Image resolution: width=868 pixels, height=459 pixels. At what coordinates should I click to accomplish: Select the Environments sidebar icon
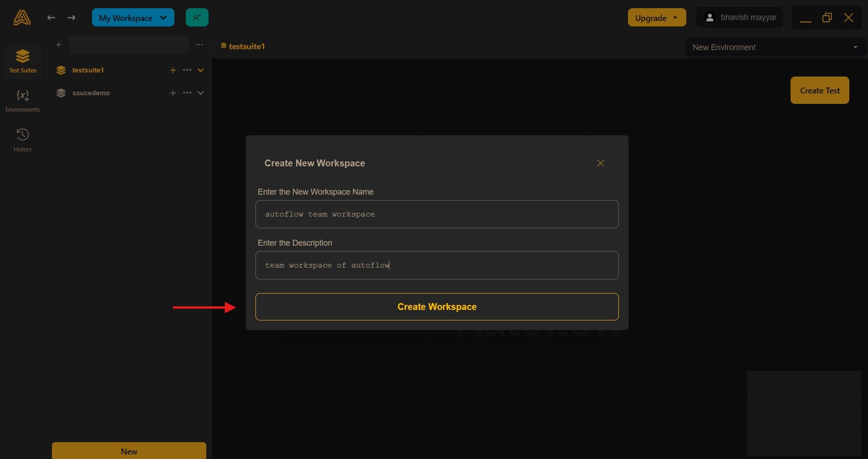(x=22, y=100)
